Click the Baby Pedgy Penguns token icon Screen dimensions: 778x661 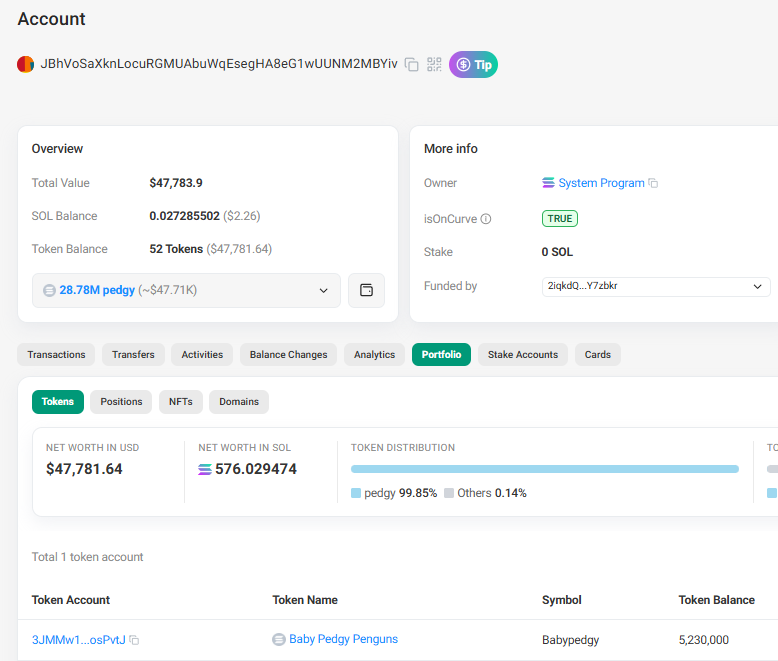[279, 639]
